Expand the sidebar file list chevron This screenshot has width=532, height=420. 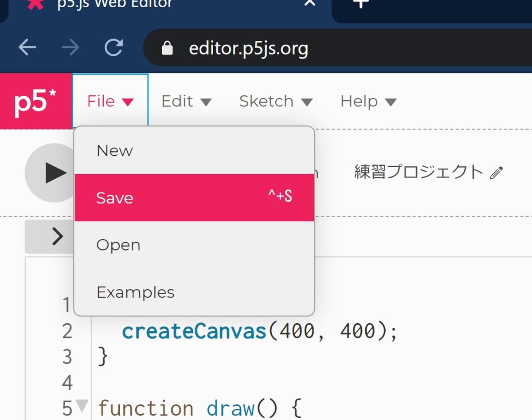pyautogui.click(x=58, y=236)
